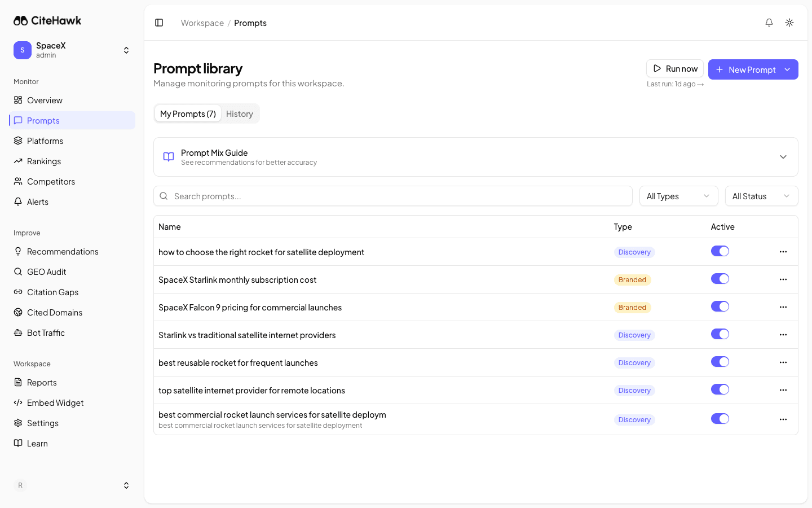Image resolution: width=812 pixels, height=508 pixels.
Task: Open Competitors page
Action: coord(72,181)
